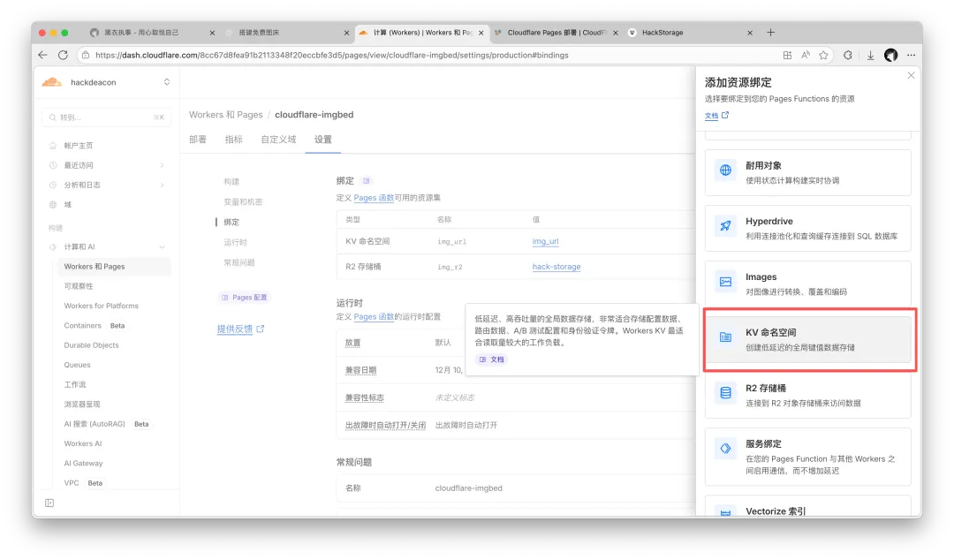Viewport: 954px width, 560px height.
Task: Open a new browser tab
Action: [770, 33]
